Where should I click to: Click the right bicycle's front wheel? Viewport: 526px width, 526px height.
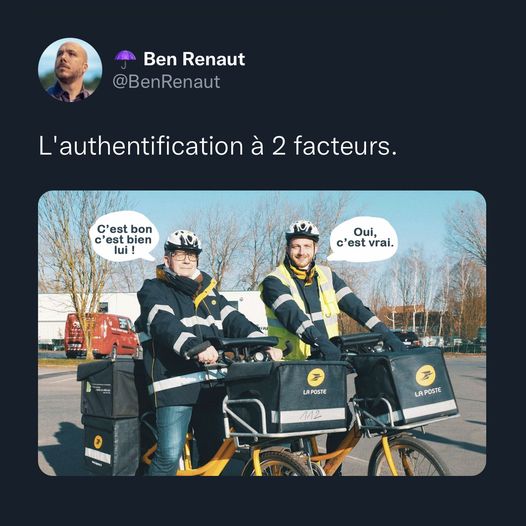408,456
